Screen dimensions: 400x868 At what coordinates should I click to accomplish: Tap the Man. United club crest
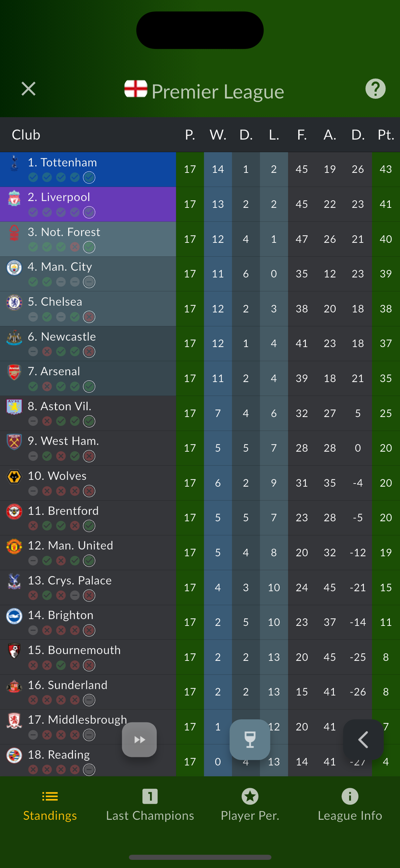click(14, 546)
